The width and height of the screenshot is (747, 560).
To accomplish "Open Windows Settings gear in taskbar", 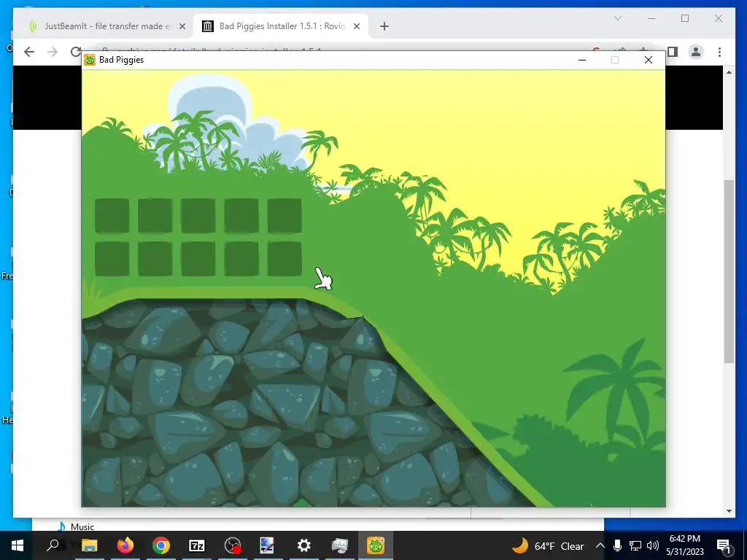I will coord(304,545).
